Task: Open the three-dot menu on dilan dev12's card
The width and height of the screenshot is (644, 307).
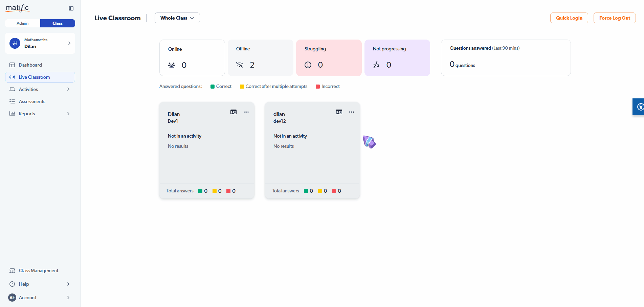Action: 352,112
